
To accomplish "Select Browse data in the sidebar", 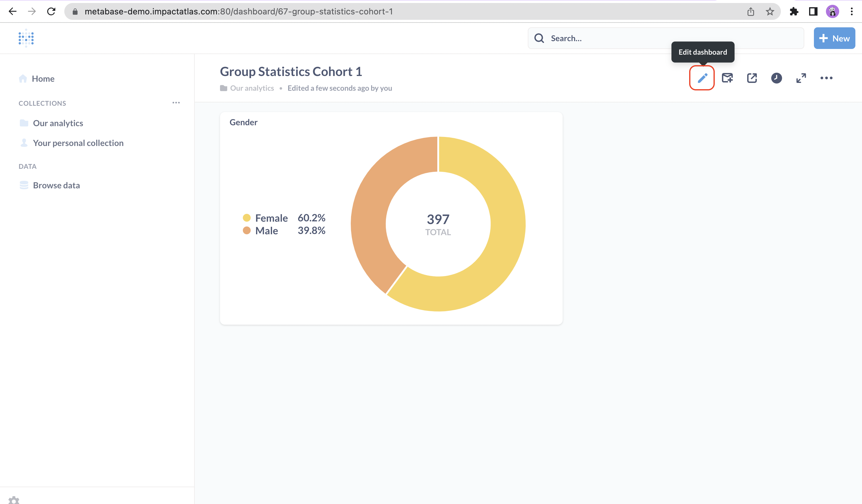I will pyautogui.click(x=57, y=185).
